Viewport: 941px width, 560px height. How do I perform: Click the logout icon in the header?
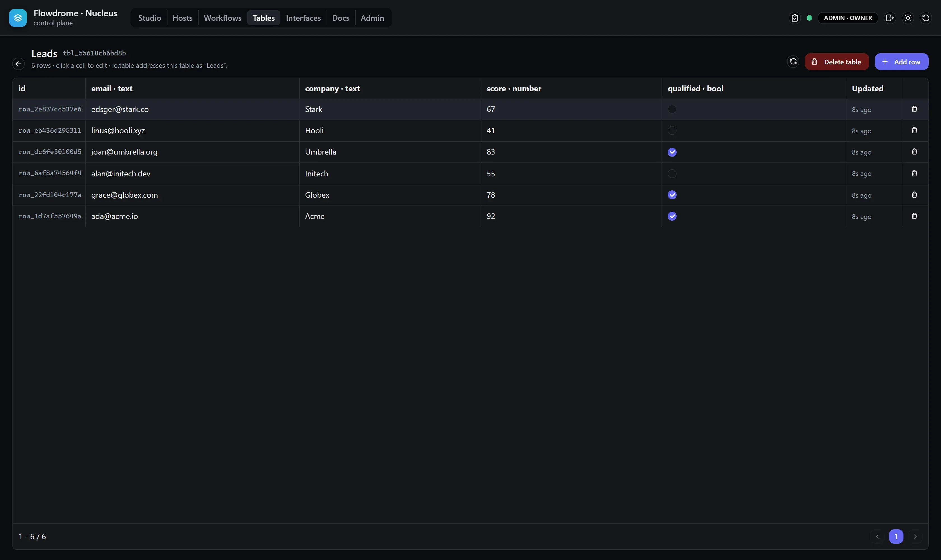tap(890, 18)
